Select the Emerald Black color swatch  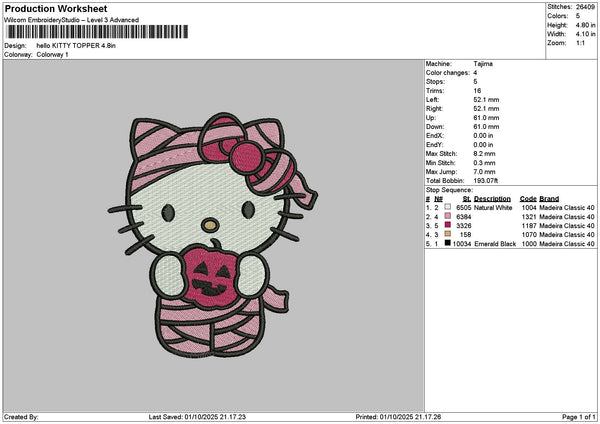447,243
